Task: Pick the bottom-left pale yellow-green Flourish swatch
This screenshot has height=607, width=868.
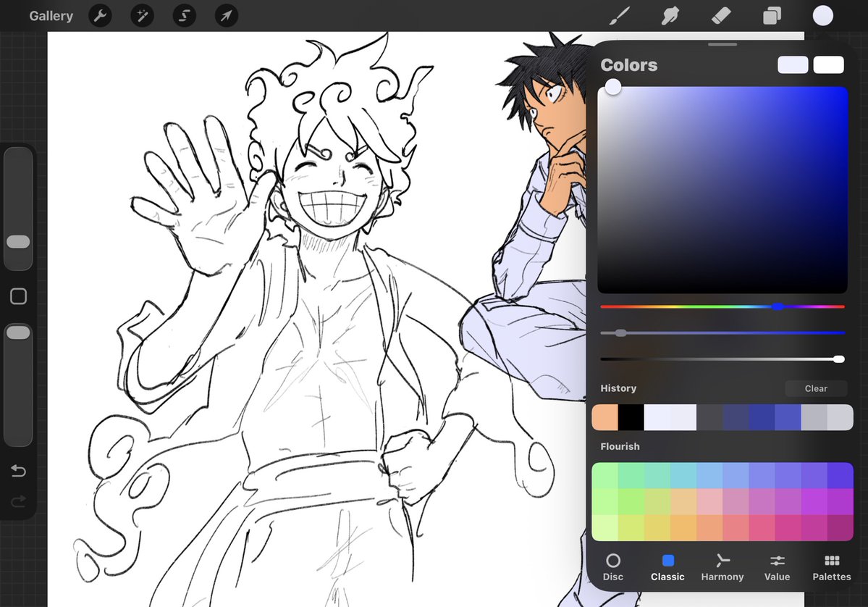Action: coord(605,528)
